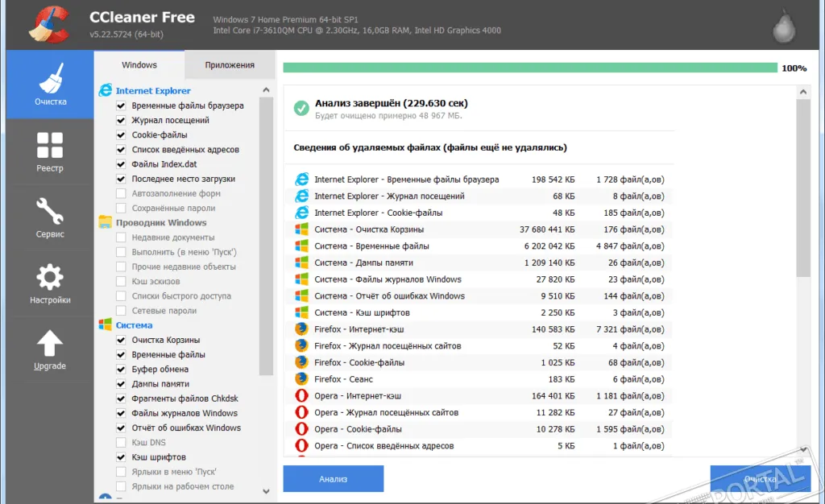Click the green analysis complete checkmark icon
Image resolution: width=825 pixels, height=504 pixels.
pyautogui.click(x=301, y=108)
